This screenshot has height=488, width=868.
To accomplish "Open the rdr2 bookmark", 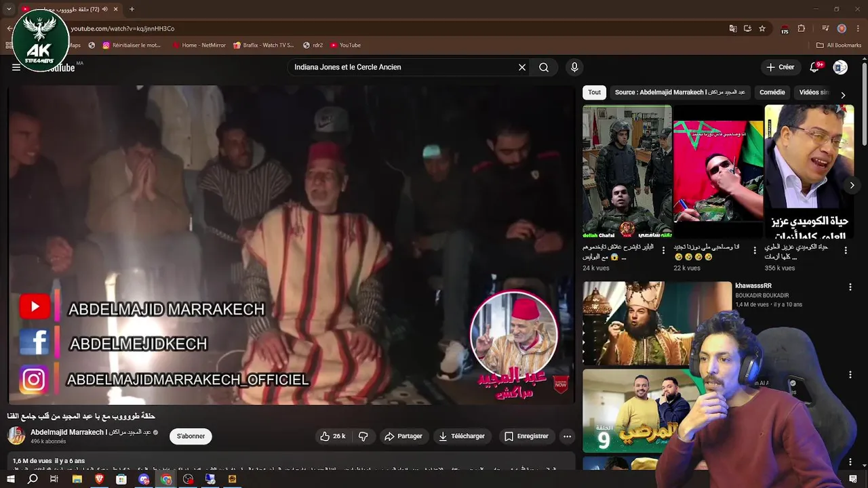I will tap(313, 45).
